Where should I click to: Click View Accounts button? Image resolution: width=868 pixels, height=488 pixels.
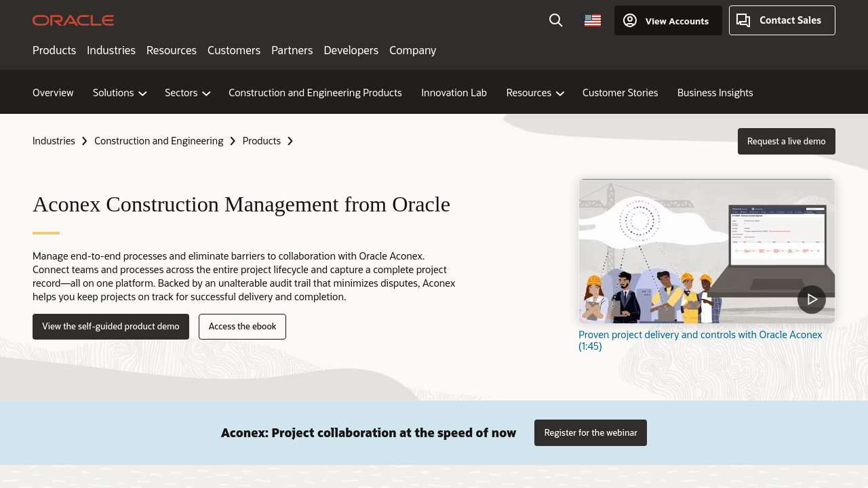[x=668, y=20]
